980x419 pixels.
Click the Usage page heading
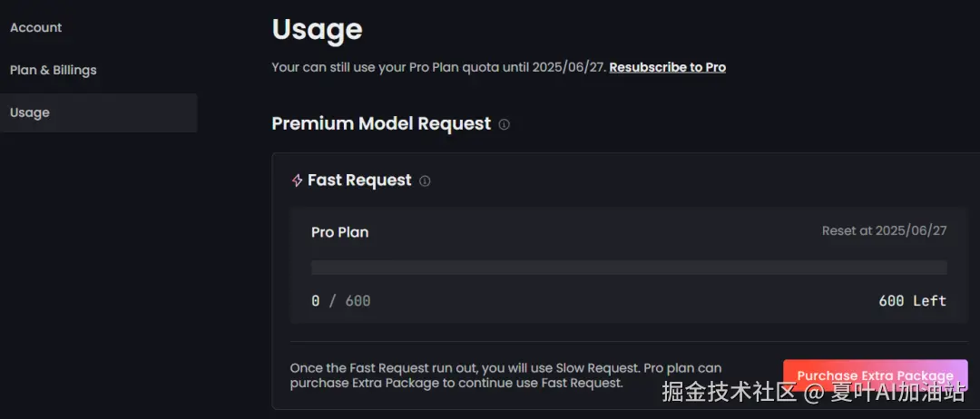click(317, 29)
